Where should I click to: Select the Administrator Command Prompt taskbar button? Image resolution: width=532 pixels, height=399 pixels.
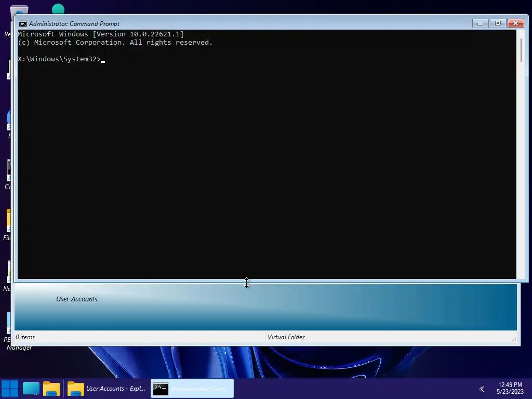[192, 389]
